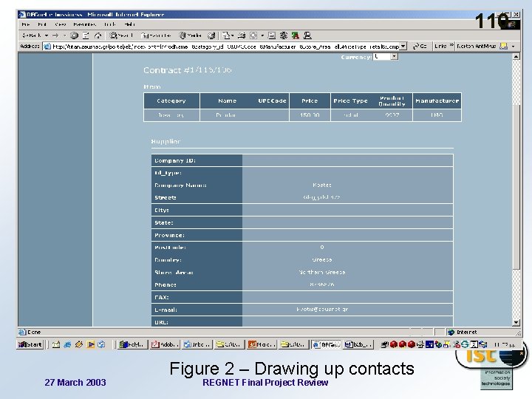The height and width of the screenshot is (399, 532).
Task: Click the price value 150.00
Action: tap(310, 115)
